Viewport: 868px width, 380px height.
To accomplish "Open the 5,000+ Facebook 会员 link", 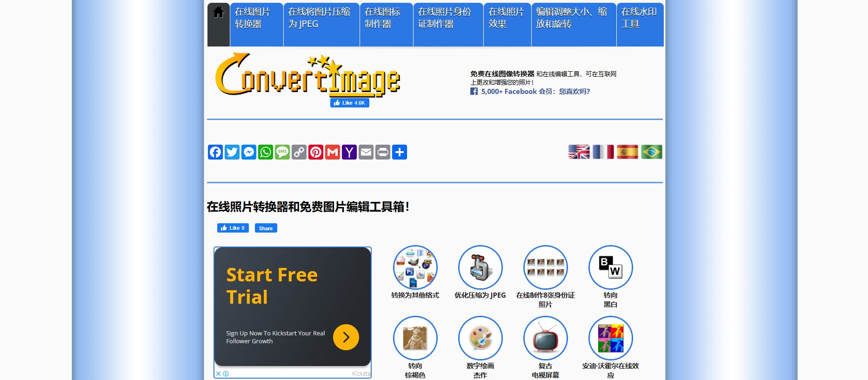I will (x=535, y=92).
